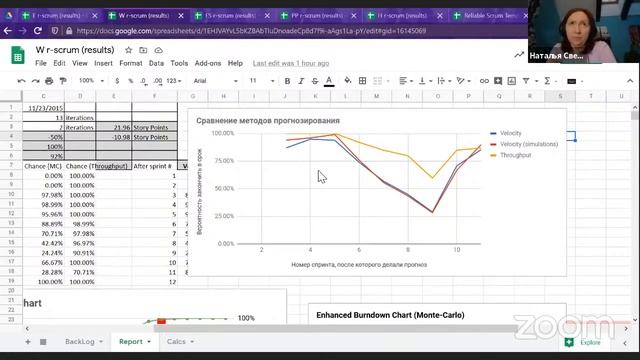Viewport: 640px width, 360px height.
Task: Click the document title W r-scrum (results)
Action: pos(75,50)
